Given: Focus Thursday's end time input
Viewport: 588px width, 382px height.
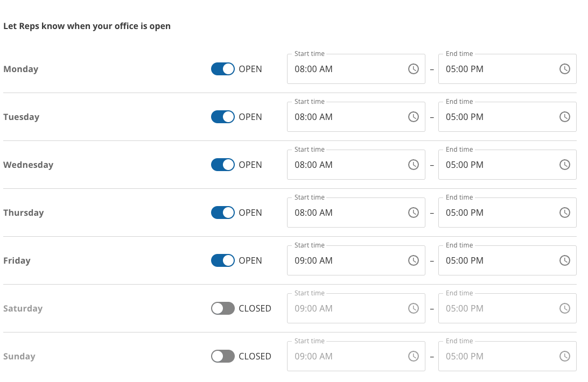Looking at the screenshot, I should 495,213.
